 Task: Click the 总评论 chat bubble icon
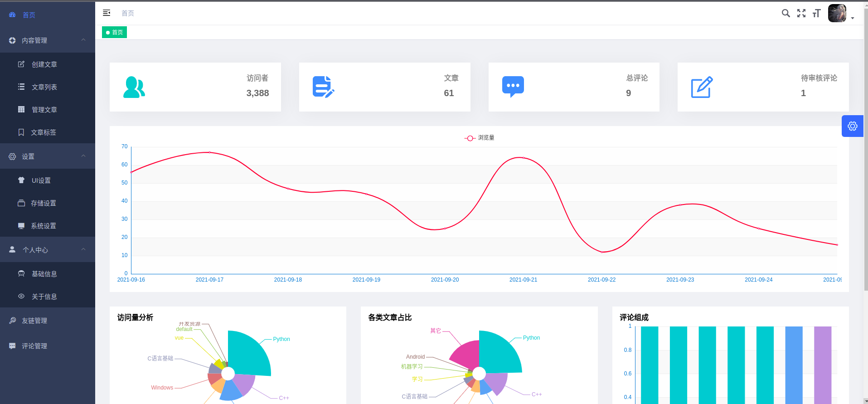click(x=513, y=87)
